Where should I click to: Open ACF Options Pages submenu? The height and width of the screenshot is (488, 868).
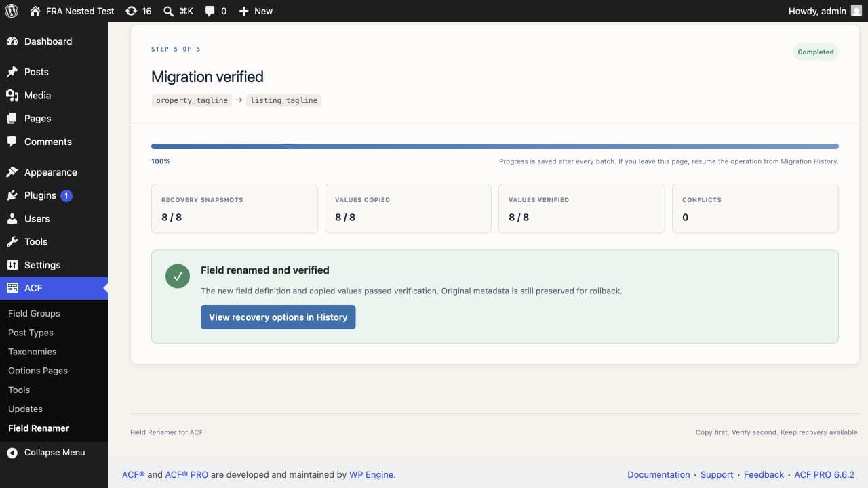point(37,371)
